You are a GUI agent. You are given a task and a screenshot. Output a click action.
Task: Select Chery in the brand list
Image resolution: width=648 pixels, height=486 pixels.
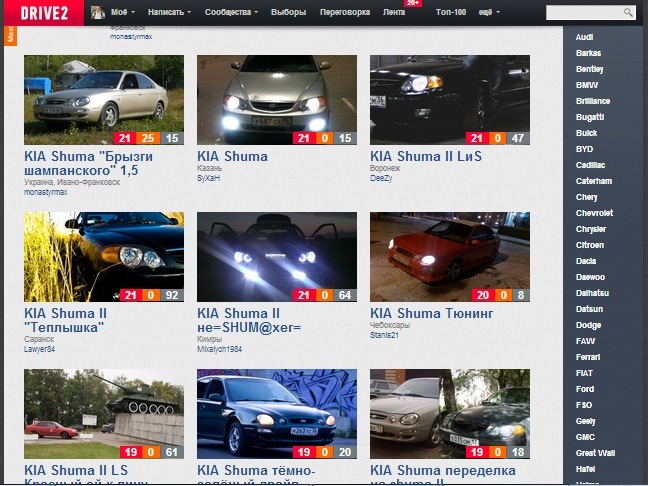[587, 197]
